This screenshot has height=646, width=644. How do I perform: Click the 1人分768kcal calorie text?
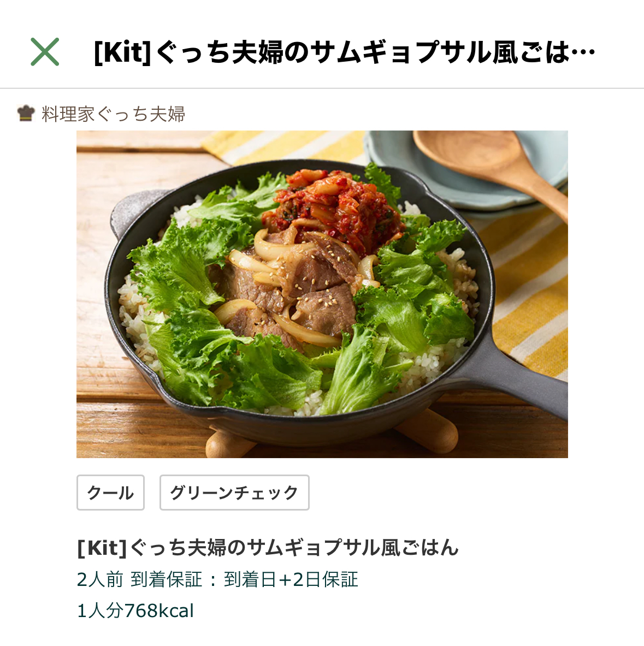[135, 611]
